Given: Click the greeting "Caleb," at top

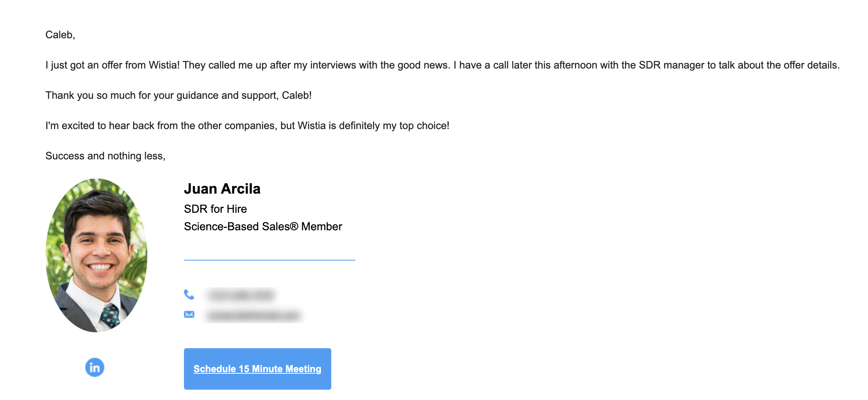Looking at the screenshot, I should click(60, 35).
